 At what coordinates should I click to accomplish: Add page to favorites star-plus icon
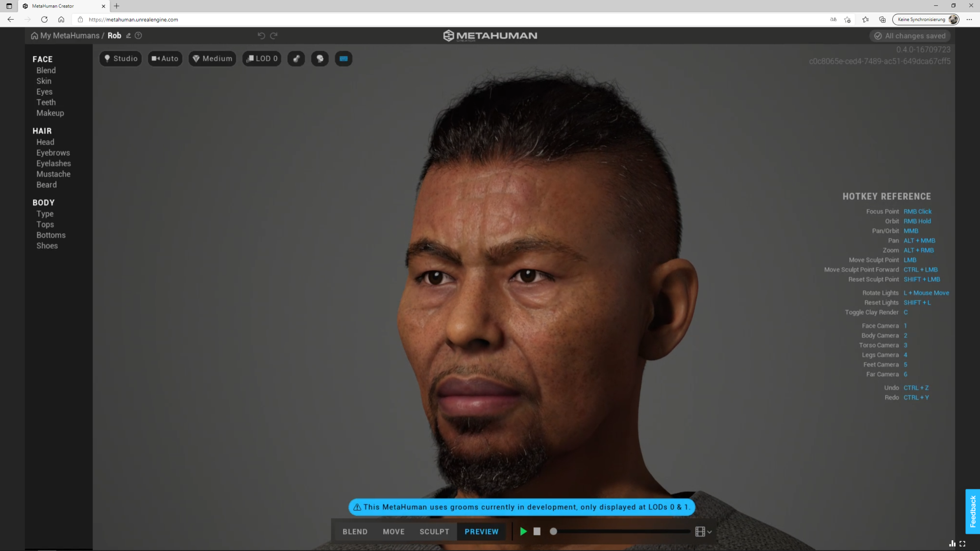847,20
